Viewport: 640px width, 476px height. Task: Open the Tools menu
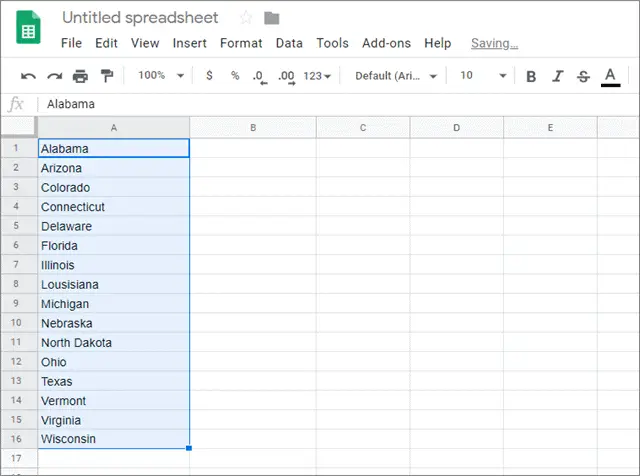332,43
